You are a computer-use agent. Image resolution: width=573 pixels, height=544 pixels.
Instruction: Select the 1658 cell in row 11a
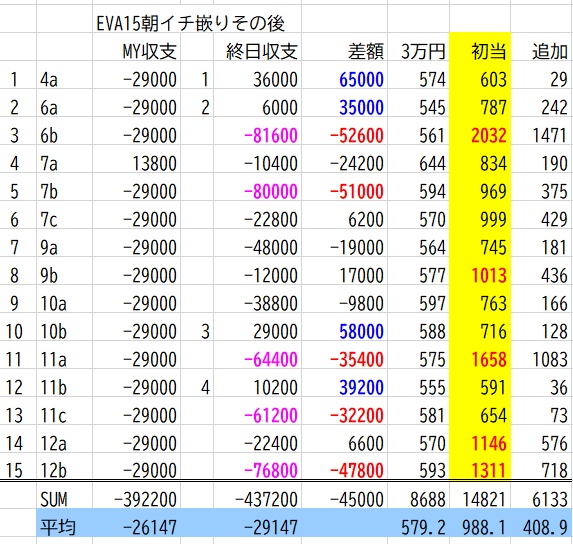(x=480, y=359)
